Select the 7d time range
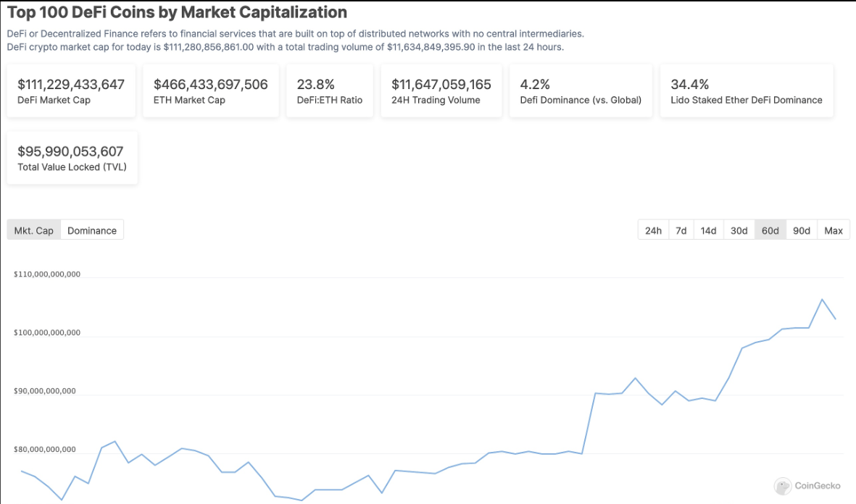Screen dimensions: 856x504 pyautogui.click(x=681, y=230)
